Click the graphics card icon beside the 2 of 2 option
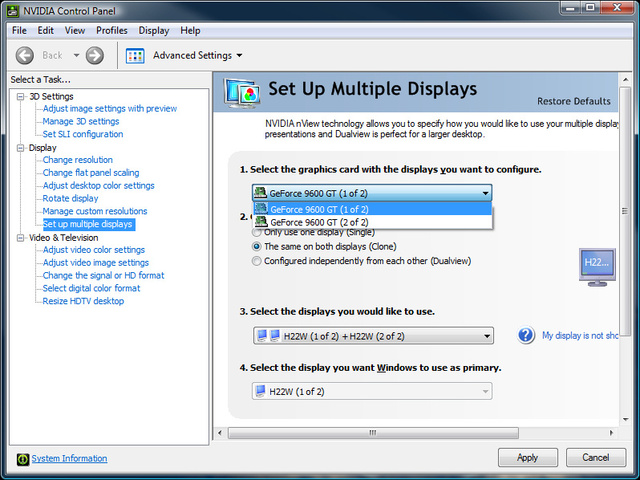 [261, 222]
